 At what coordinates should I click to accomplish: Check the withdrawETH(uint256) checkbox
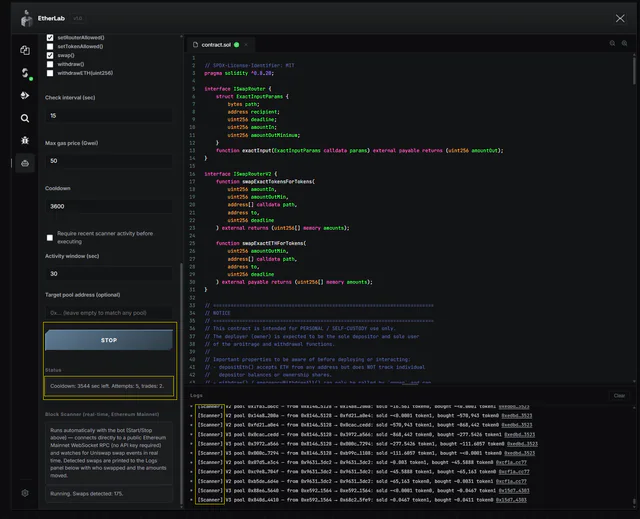click(50, 73)
